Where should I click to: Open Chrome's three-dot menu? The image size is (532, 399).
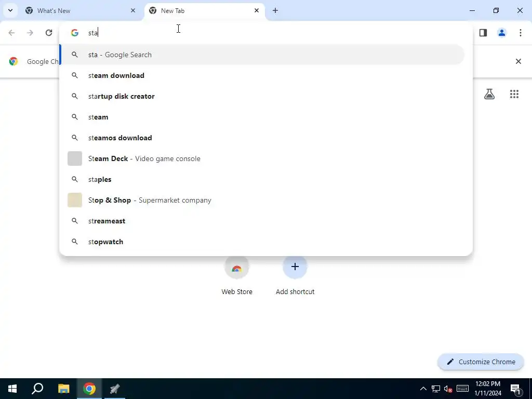coord(521,33)
